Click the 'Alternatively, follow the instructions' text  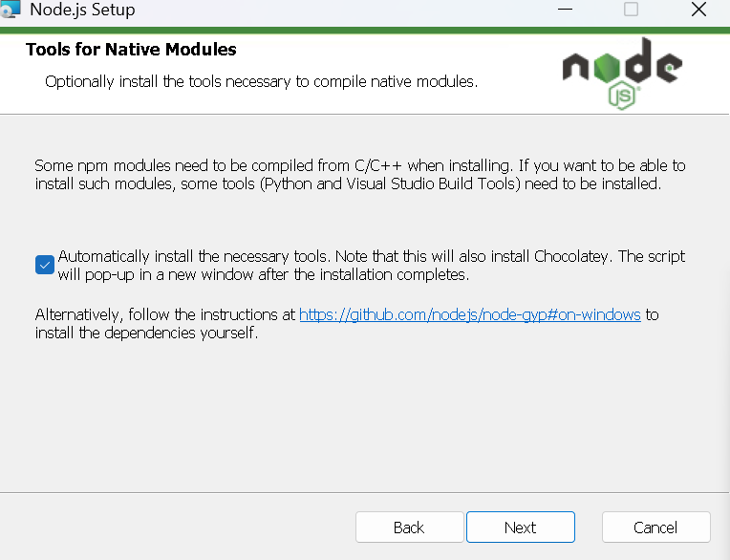pyautogui.click(x=166, y=314)
